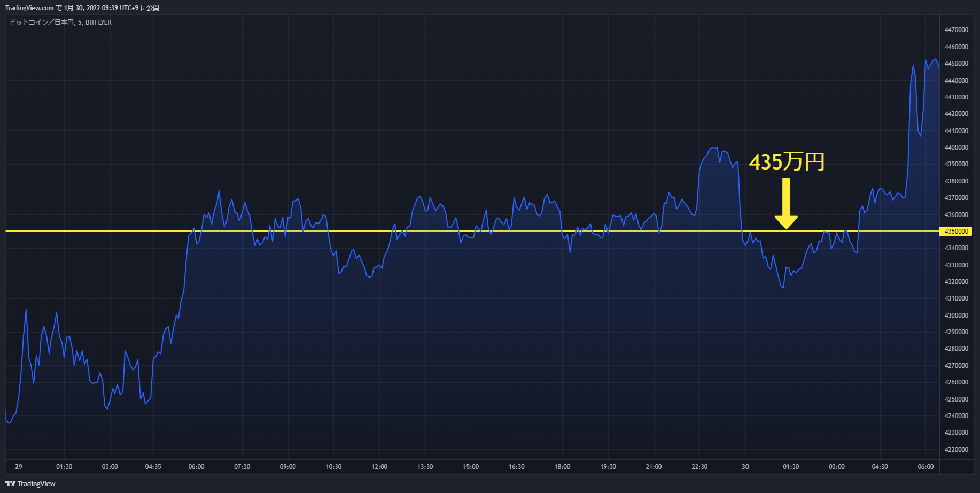Click the 4310000 price axis label

click(956, 298)
